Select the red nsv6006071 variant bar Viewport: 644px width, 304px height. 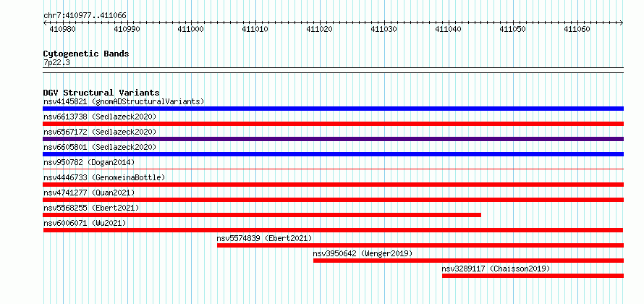(333, 230)
